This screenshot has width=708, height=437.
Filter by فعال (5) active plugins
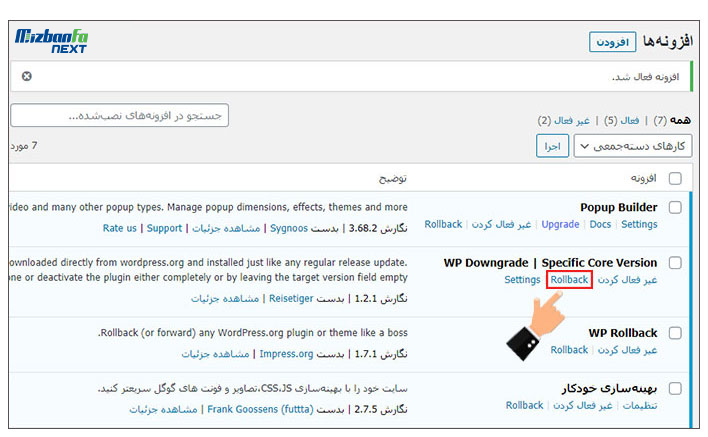click(622, 120)
